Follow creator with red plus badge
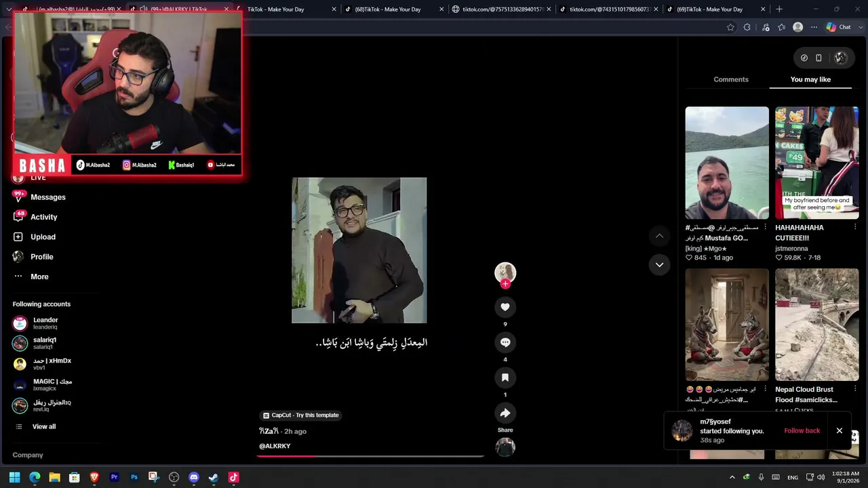868x488 pixels. pos(505,284)
